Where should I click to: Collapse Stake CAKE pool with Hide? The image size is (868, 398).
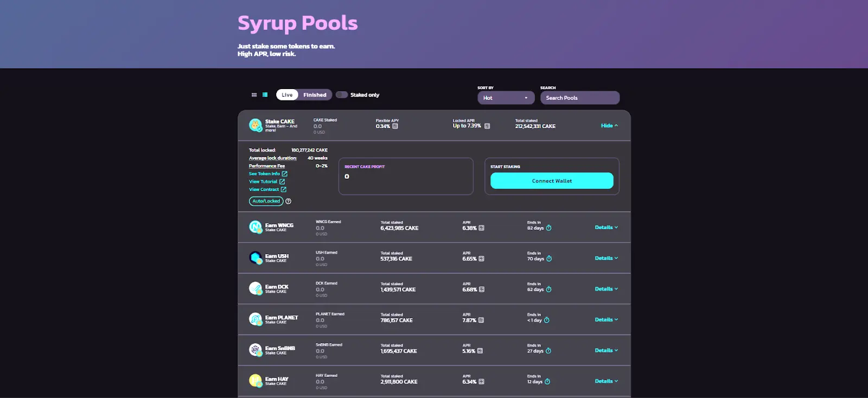click(609, 125)
